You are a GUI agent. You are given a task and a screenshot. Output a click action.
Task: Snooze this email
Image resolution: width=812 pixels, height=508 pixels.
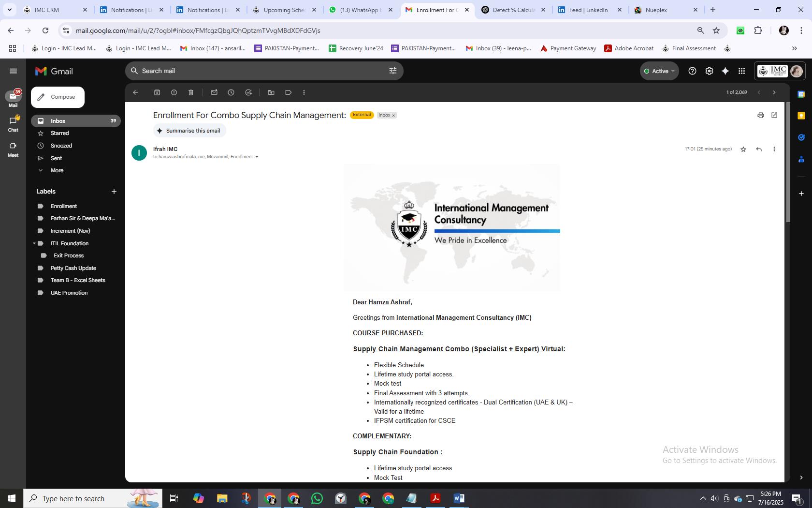point(231,92)
